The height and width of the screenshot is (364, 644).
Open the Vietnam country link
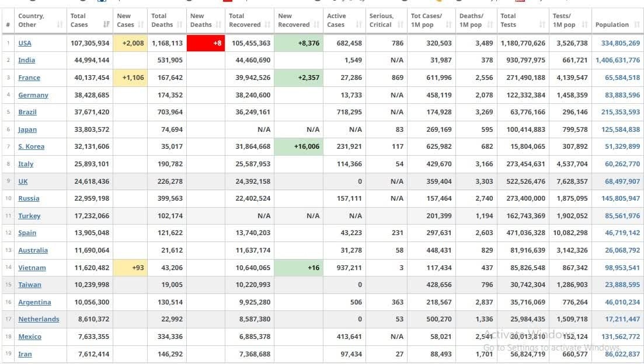32,268
